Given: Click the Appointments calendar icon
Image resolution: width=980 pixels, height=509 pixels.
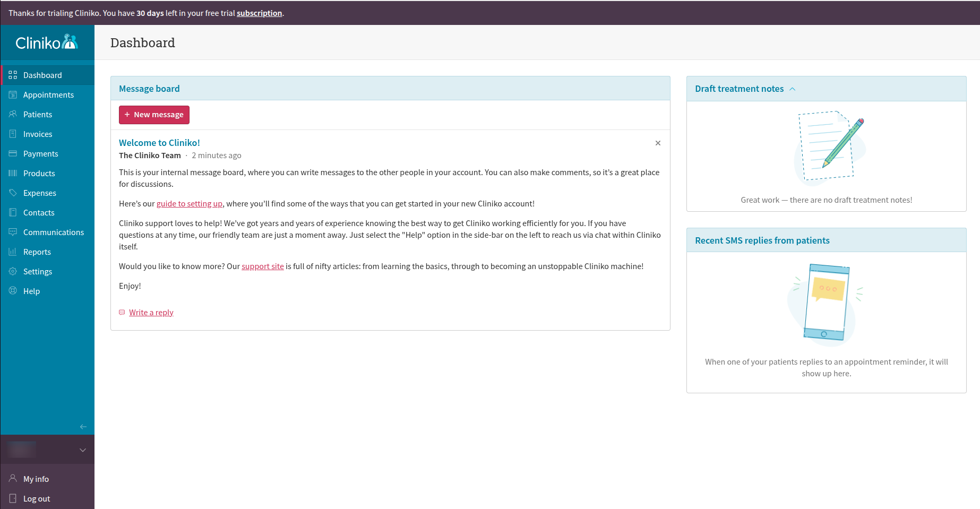Looking at the screenshot, I should click(13, 94).
